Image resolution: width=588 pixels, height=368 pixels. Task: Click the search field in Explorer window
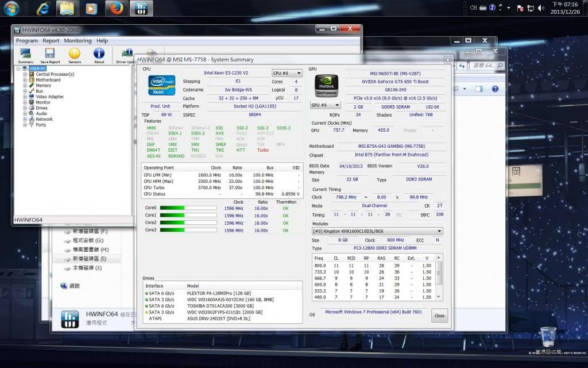[x=487, y=66]
